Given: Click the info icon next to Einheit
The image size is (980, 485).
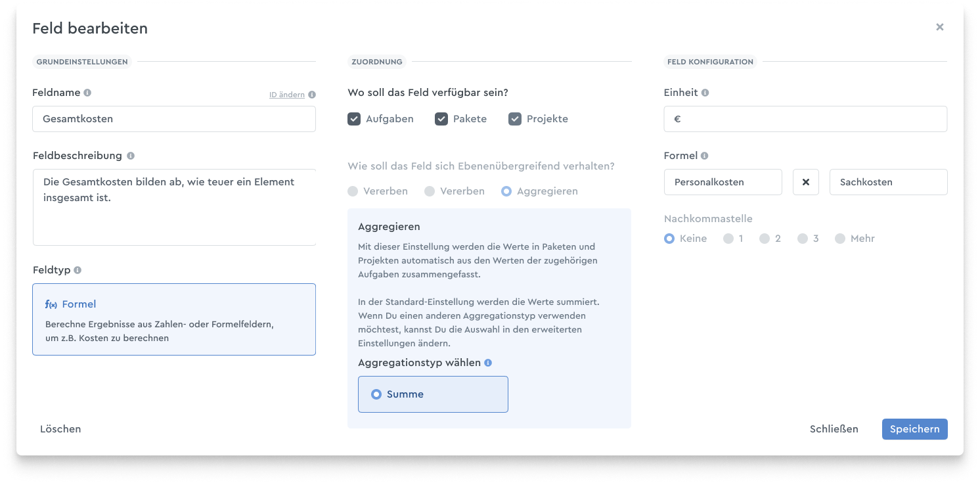Looking at the screenshot, I should [x=705, y=93].
